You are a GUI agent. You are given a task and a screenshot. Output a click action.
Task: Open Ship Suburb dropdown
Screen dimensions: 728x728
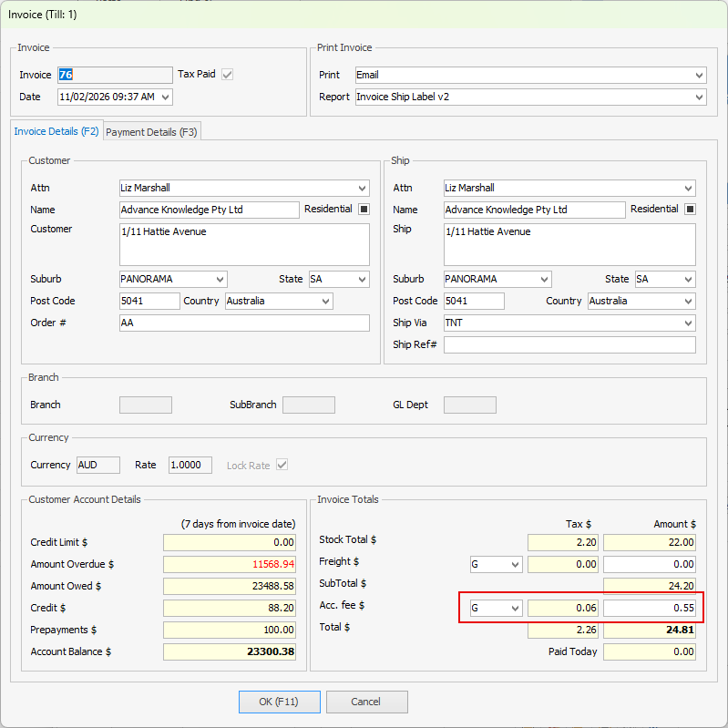click(x=544, y=279)
